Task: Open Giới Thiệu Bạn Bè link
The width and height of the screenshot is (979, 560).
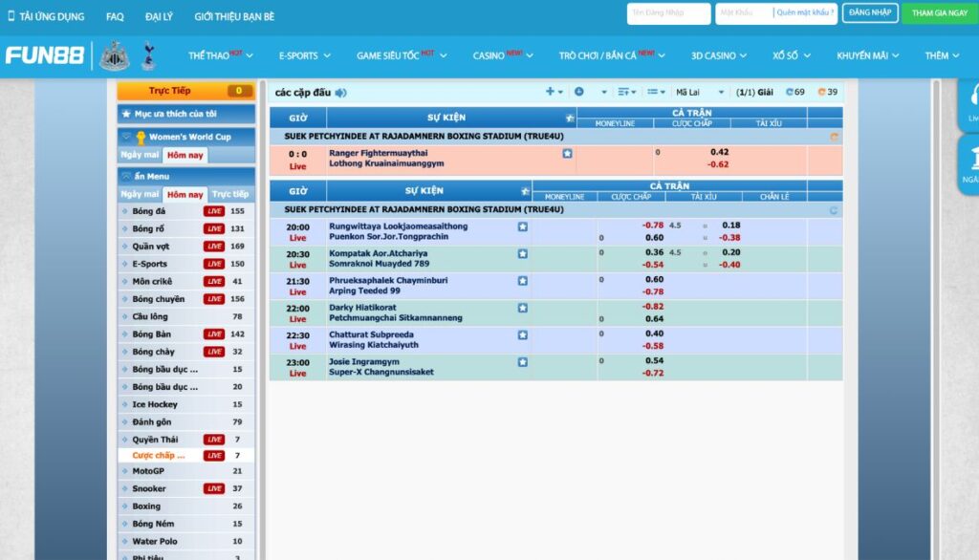Action: click(234, 17)
